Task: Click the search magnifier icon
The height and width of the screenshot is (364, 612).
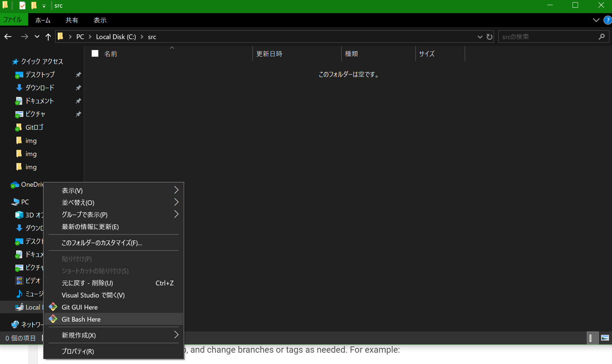Action: 601,37
